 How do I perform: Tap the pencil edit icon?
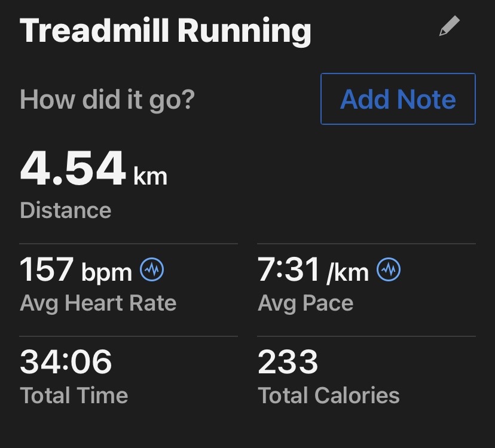pos(449,27)
